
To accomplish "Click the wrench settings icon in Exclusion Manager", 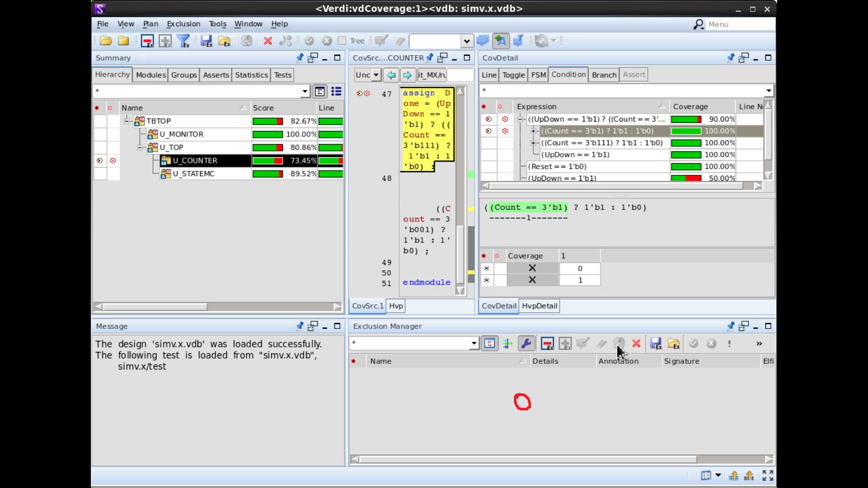I will click(526, 344).
